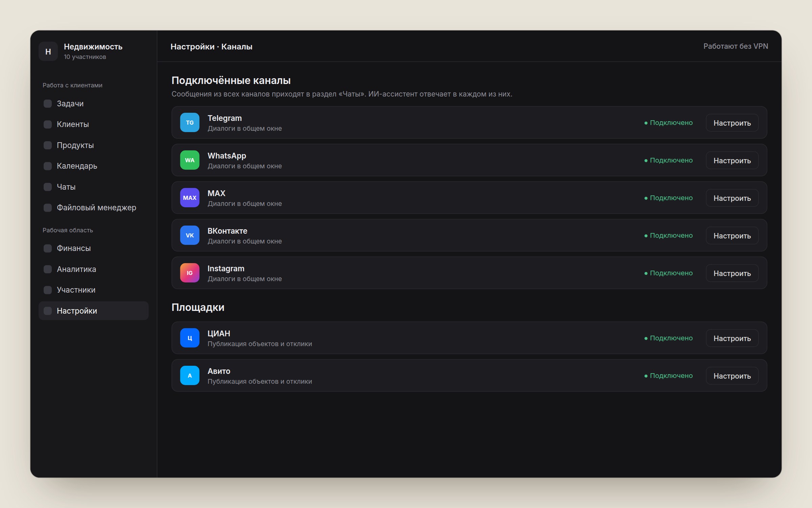
Task: Click the icon beside Задачи
Action: click(x=48, y=104)
